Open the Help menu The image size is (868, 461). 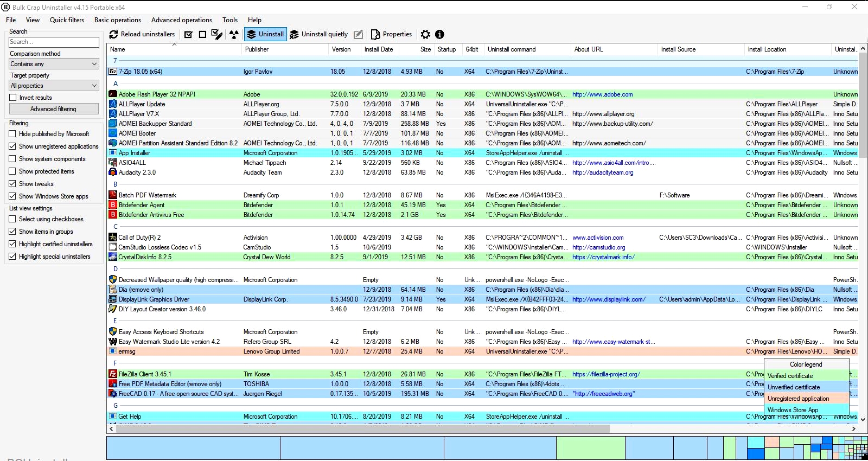click(254, 20)
